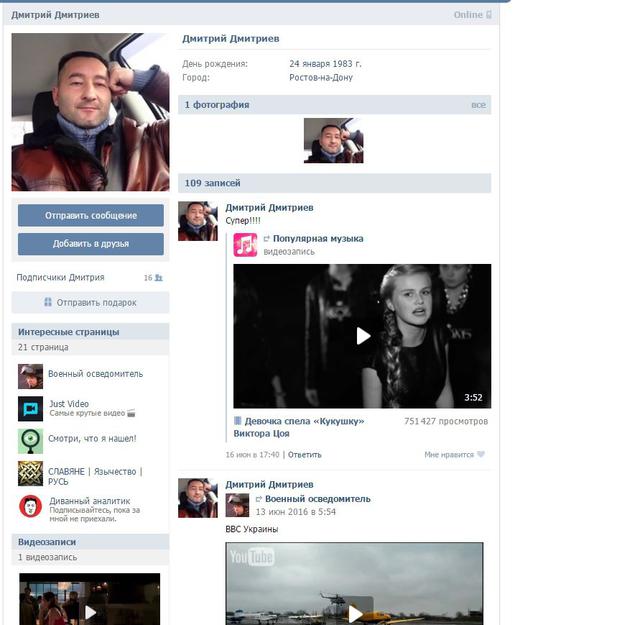Play the Кукушка video
Viewport: 640px width, 625px height.
click(362, 336)
